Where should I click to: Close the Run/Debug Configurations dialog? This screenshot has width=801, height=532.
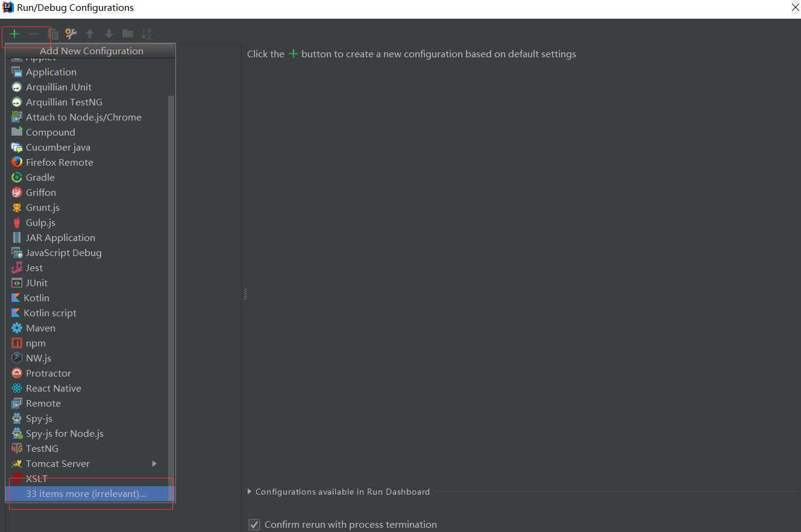tap(794, 7)
